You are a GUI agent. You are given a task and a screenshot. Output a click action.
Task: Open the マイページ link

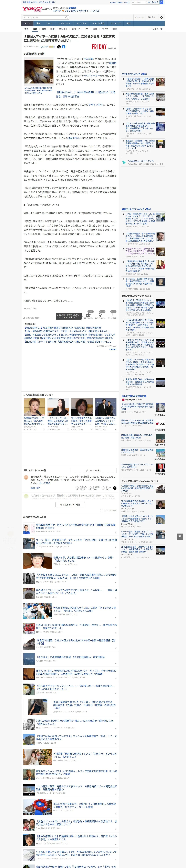(139, 17)
